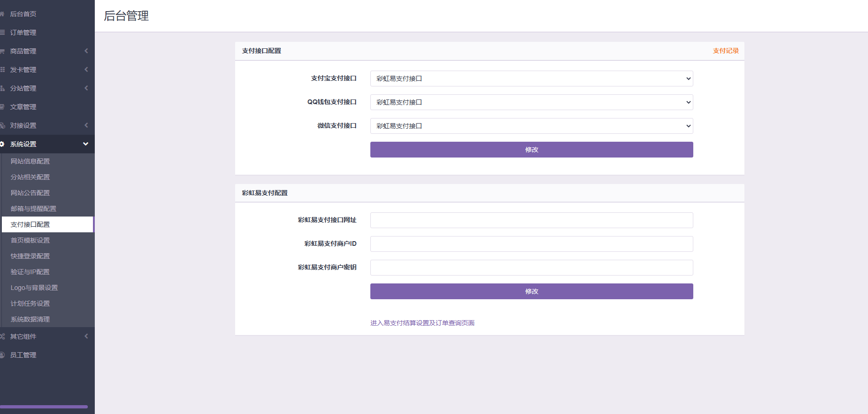Focus the 彩虹易支付商户ID input field
The height and width of the screenshot is (414, 868).
pyautogui.click(x=532, y=244)
